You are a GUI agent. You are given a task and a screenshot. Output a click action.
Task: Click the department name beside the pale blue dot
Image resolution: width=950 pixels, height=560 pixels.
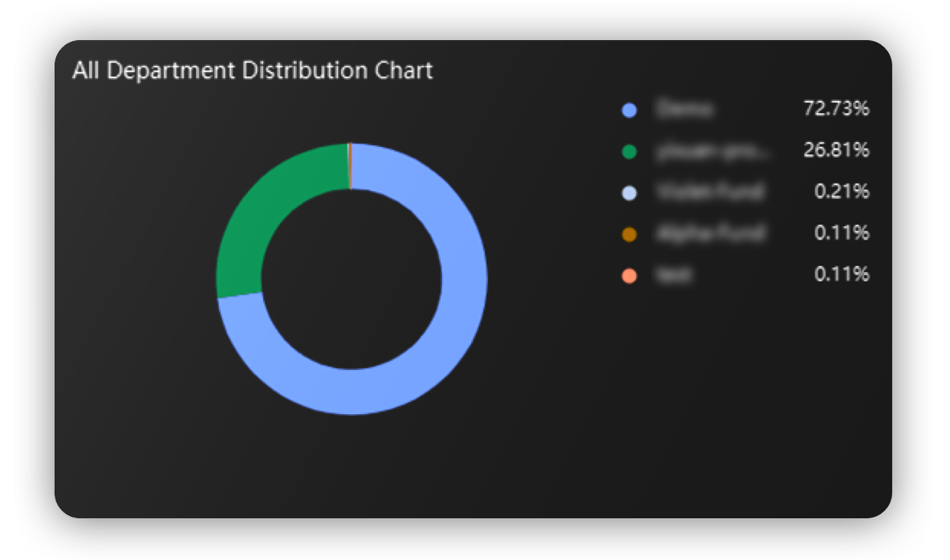(709, 192)
